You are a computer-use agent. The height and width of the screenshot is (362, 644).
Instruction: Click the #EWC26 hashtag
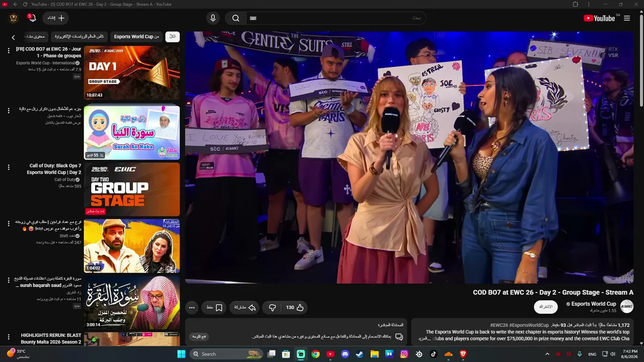click(499, 325)
